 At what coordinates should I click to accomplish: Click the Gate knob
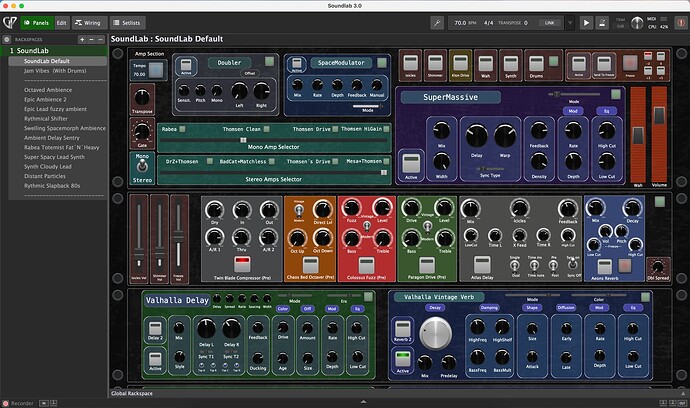(x=142, y=132)
